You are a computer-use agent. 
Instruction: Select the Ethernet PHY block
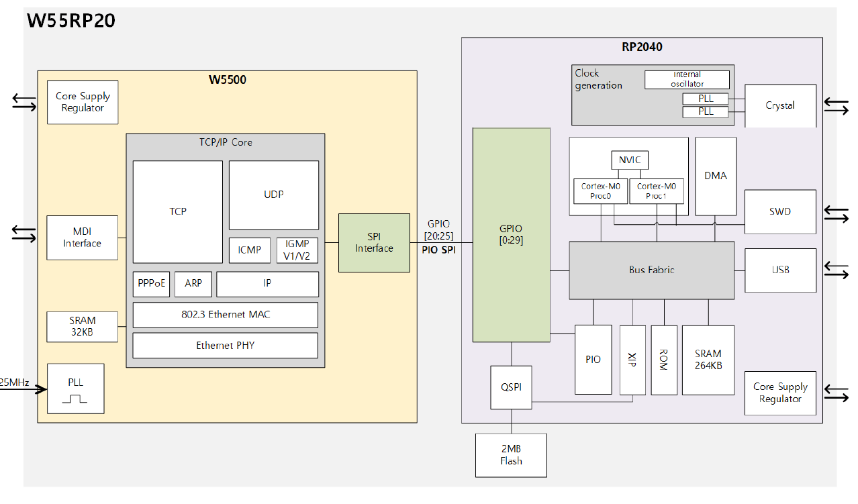pyautogui.click(x=226, y=346)
